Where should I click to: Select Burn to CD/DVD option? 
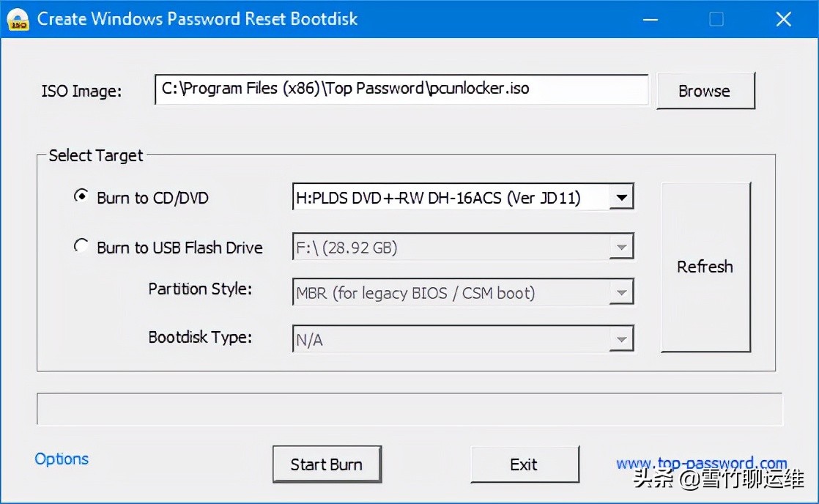click(x=81, y=197)
